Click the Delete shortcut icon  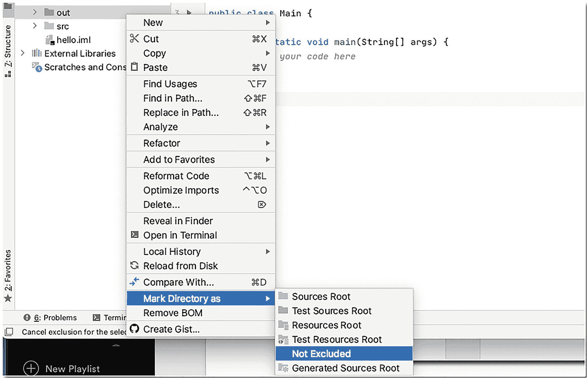point(262,204)
